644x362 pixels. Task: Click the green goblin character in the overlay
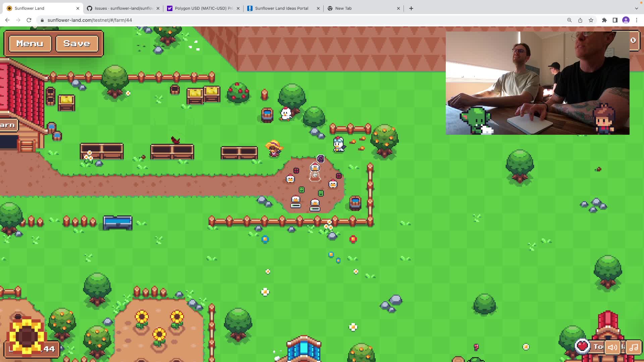(476, 121)
